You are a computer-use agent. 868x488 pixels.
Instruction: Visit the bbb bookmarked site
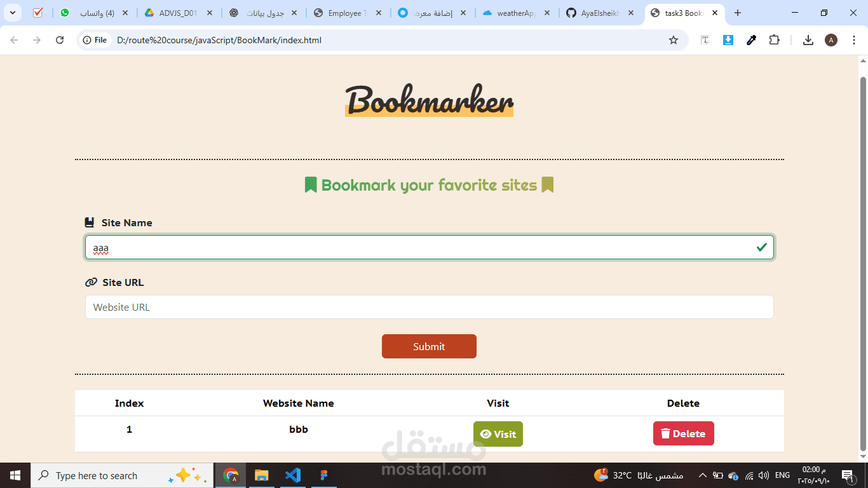(498, 434)
